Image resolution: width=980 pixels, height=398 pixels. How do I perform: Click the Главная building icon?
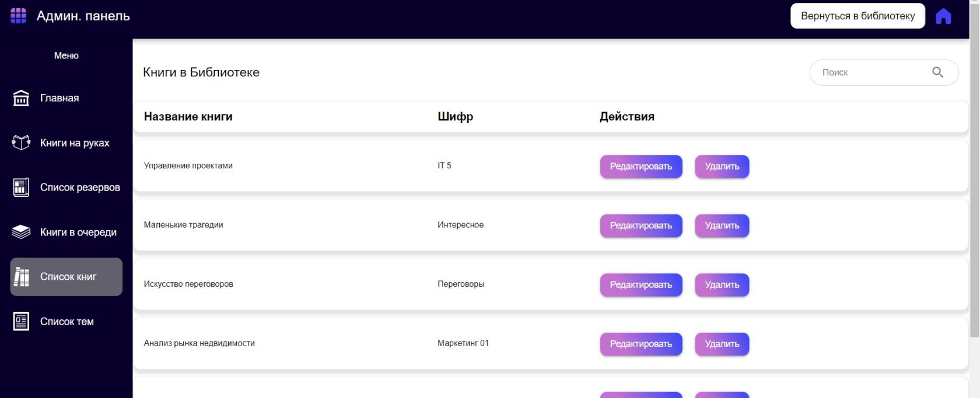tap(21, 98)
